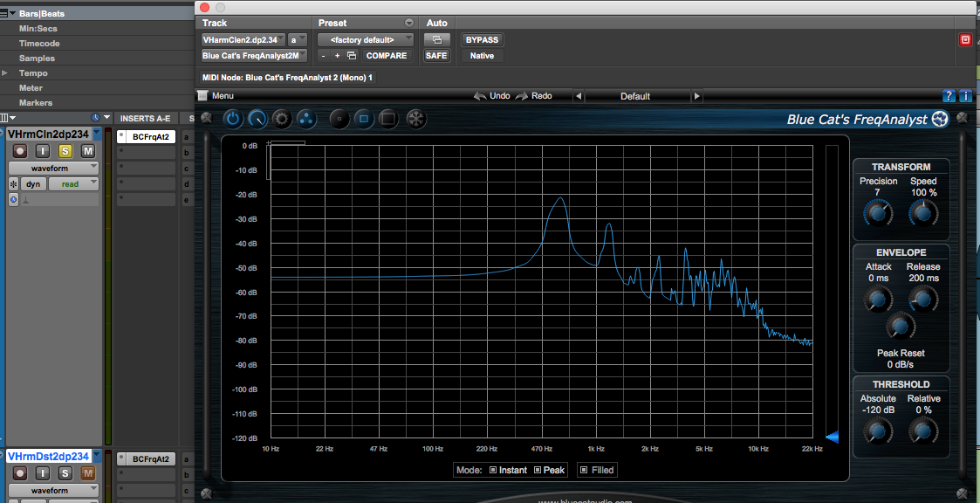Screen dimensions: 980x503
Task: Open the factory default preset dropdown
Action: (x=366, y=39)
